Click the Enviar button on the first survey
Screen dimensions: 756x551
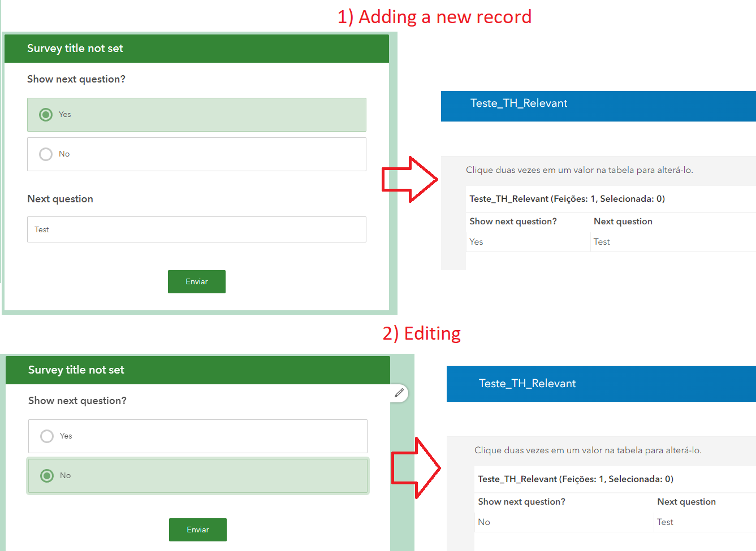[196, 281]
